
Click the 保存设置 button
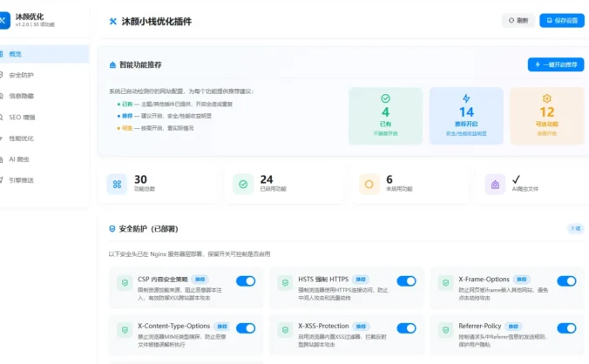click(x=562, y=21)
